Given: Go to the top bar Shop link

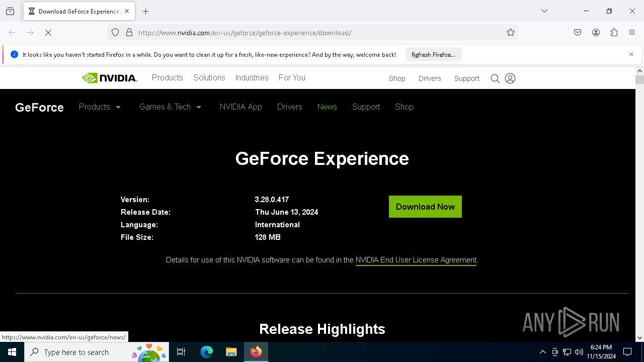Looking at the screenshot, I should 397,78.
